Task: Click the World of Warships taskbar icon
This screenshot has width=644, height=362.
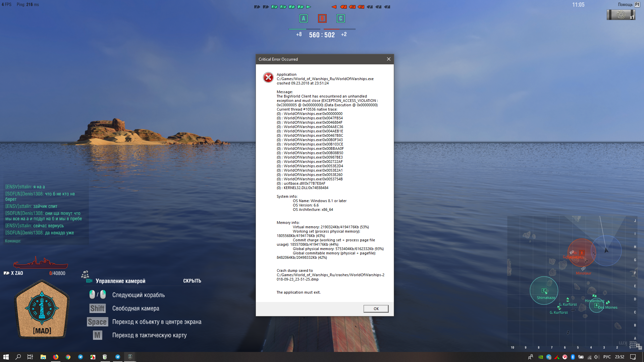Action: click(x=130, y=357)
